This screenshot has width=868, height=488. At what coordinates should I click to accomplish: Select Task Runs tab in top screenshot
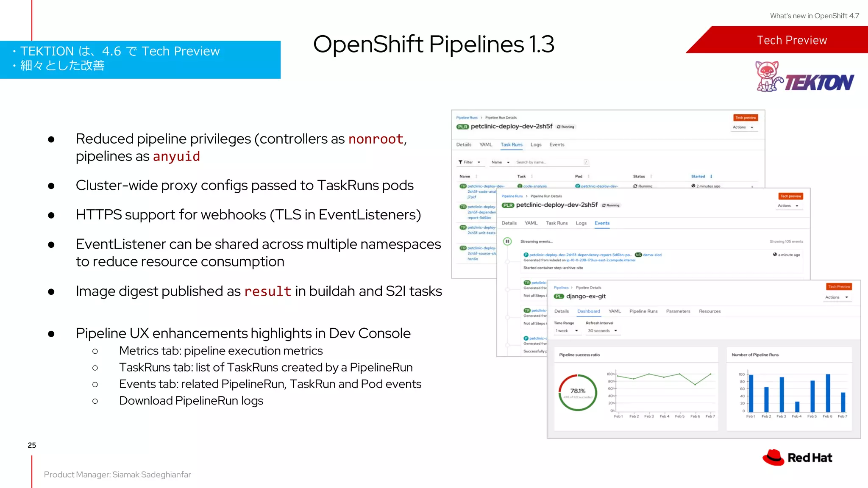(x=512, y=145)
